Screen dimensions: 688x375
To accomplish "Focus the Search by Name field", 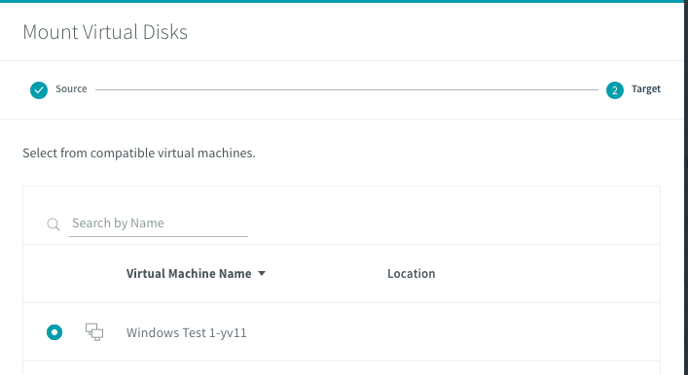I will [x=158, y=224].
